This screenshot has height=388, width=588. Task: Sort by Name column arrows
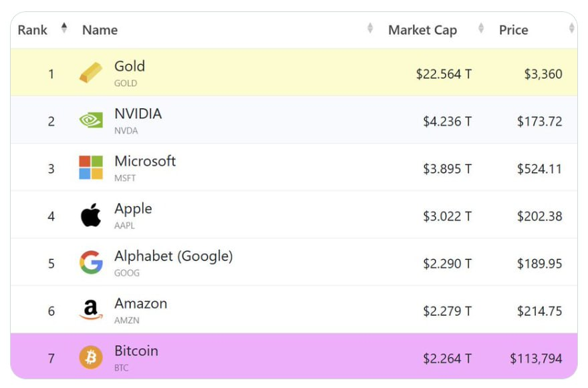(x=370, y=29)
